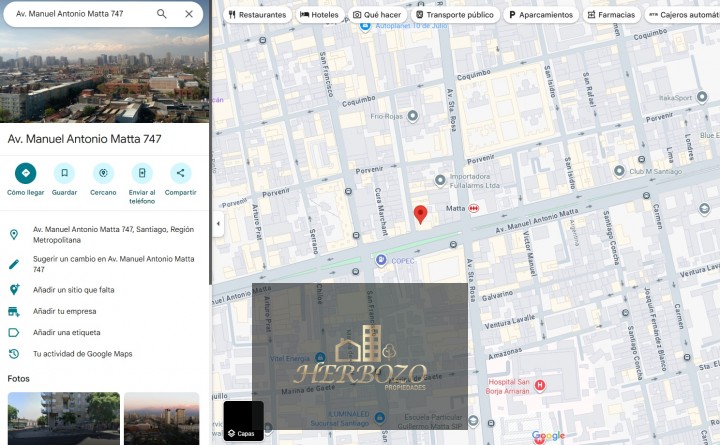Filter map by Hoteles
Viewport: 720px width, 445px height.
319,15
